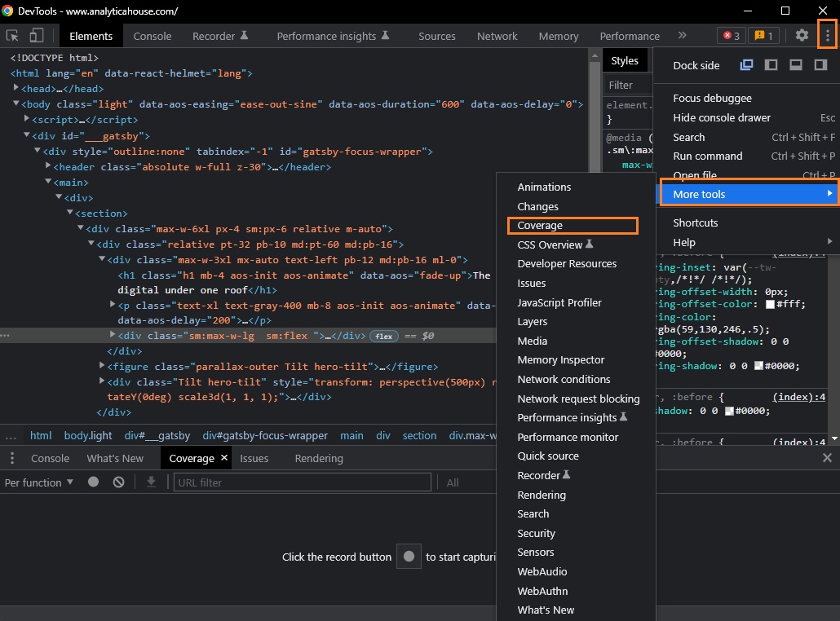Choose Coverage from More tools submenu

(573, 226)
